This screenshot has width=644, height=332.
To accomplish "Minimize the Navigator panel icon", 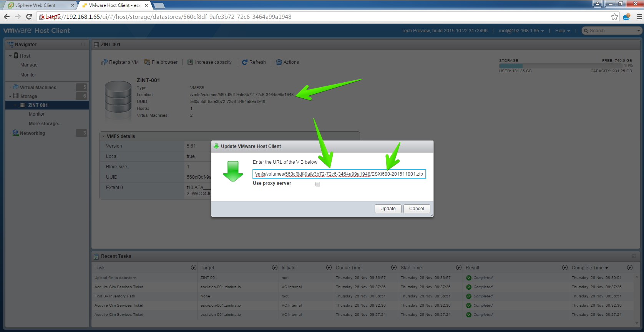I will (83, 45).
